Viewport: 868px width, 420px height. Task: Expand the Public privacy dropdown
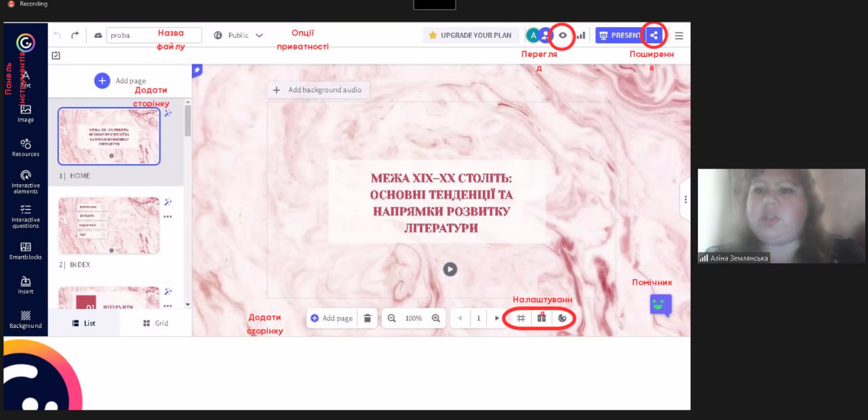tap(238, 35)
